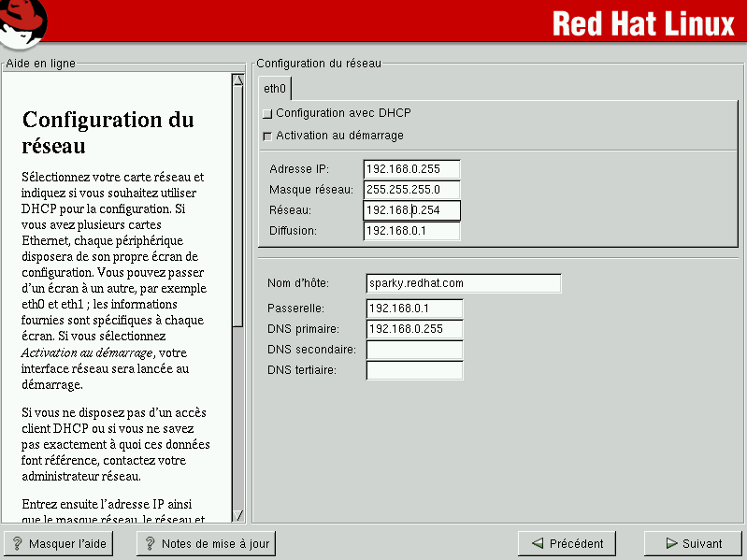This screenshot has height=560, width=747.
Task: Select the Diffusion address field
Action: 411,231
